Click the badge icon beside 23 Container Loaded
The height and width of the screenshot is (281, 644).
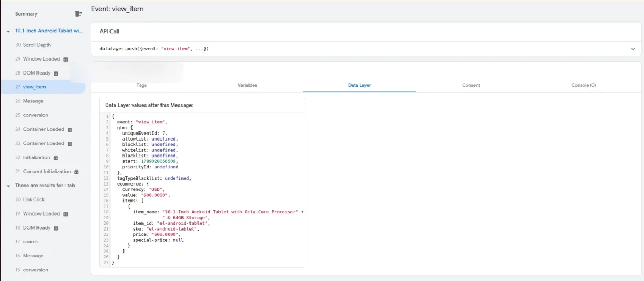[x=70, y=143]
